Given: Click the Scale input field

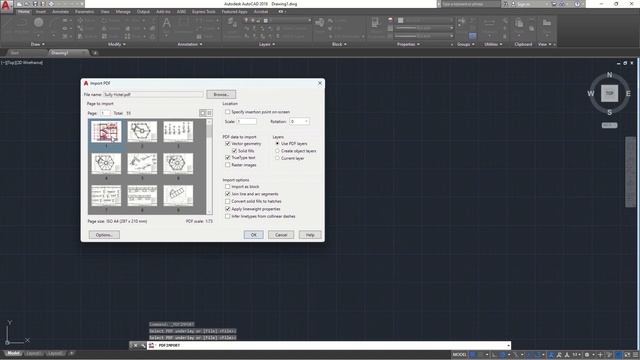Looking at the screenshot, I should click(x=247, y=122).
